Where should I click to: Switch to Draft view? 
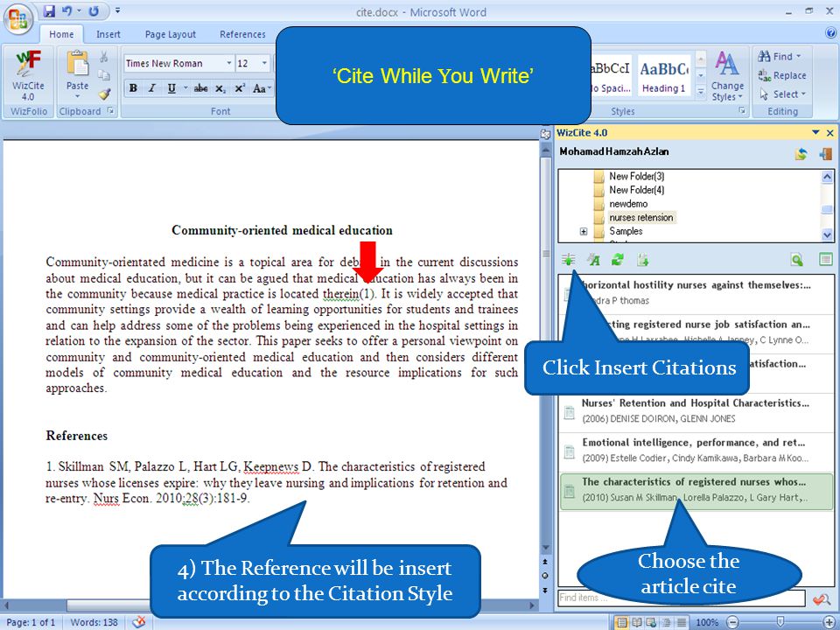click(681, 622)
